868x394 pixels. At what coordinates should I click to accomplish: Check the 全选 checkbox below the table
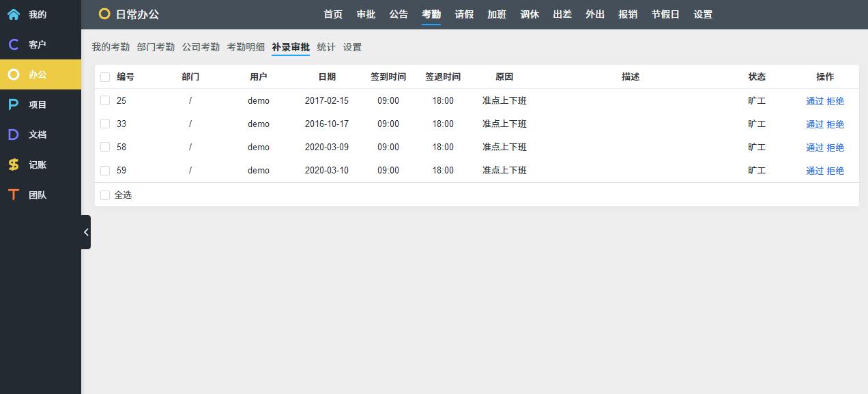(x=105, y=195)
